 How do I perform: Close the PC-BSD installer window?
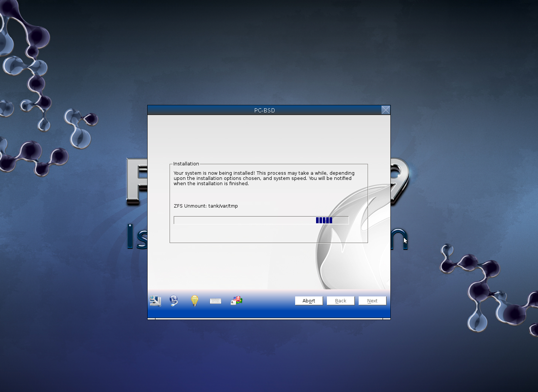click(386, 110)
